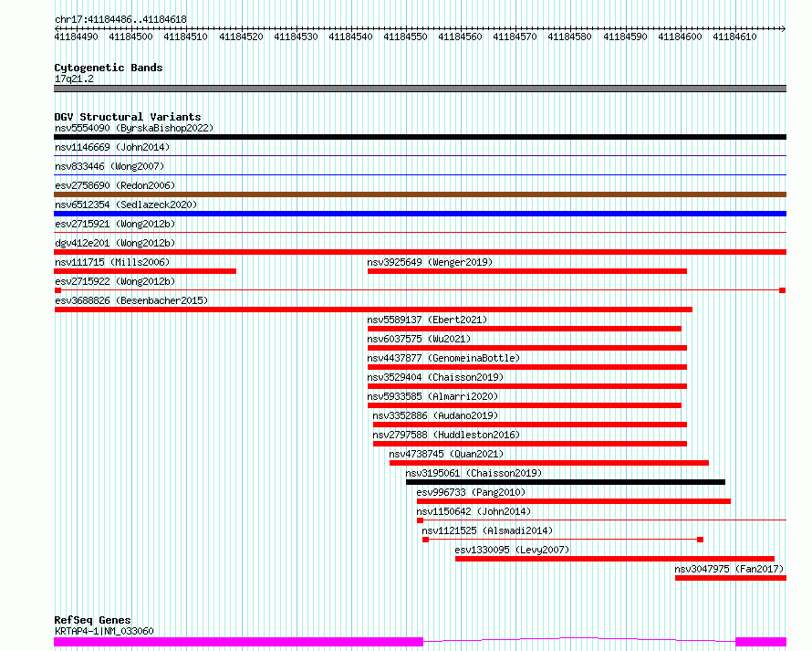
Task: Select the nsv3925649 (Wenger2019) variant label
Action: coord(430,262)
